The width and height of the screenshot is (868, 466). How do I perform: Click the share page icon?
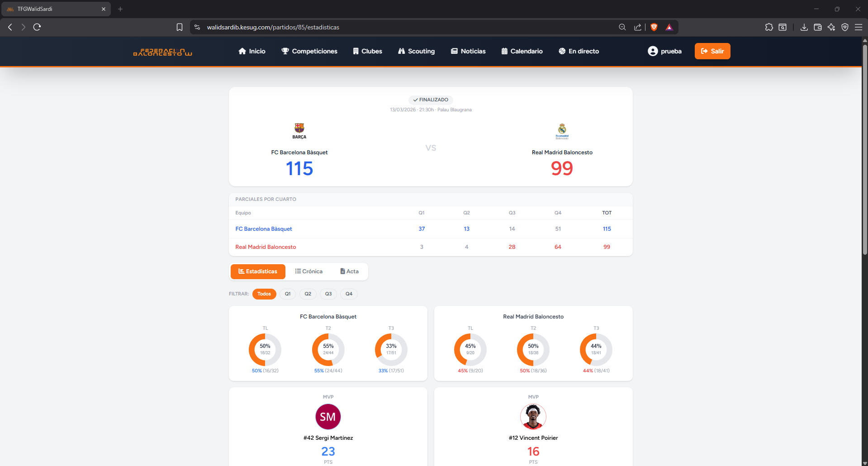click(x=637, y=27)
